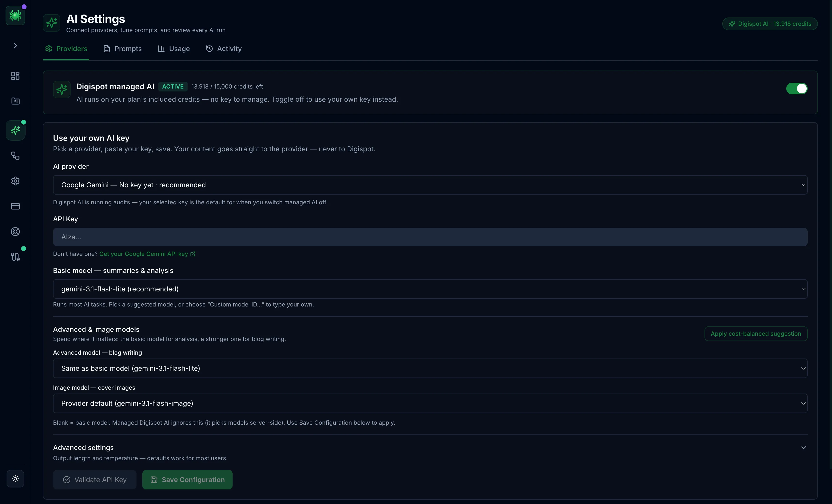This screenshot has height=504, width=832.
Task: Switch to the Usage tab
Action: click(x=173, y=49)
